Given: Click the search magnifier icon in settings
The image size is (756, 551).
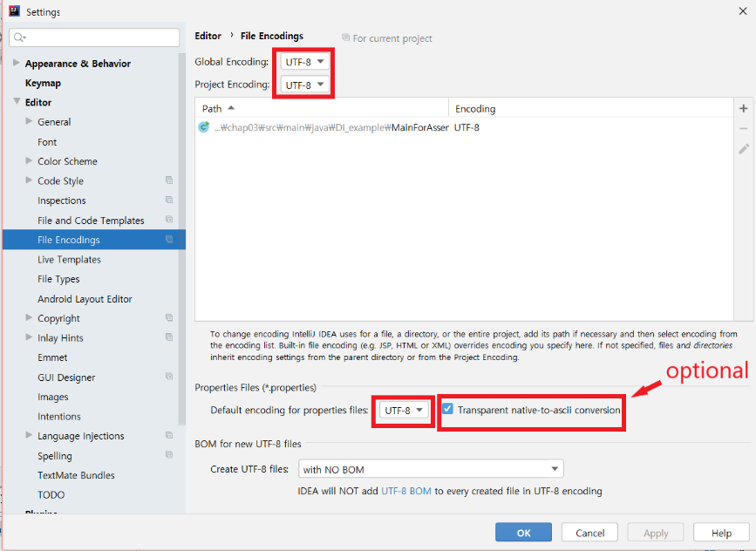Looking at the screenshot, I should [19, 37].
